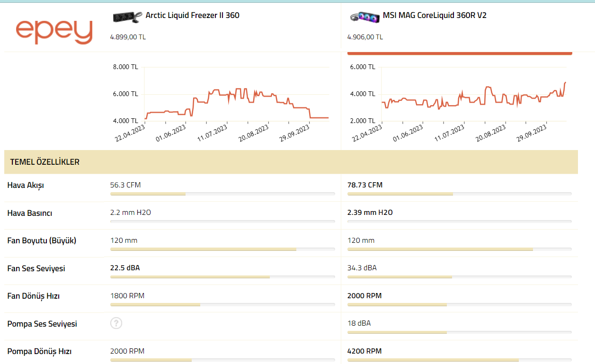Click the 4.899,00 TL price

coord(128,37)
